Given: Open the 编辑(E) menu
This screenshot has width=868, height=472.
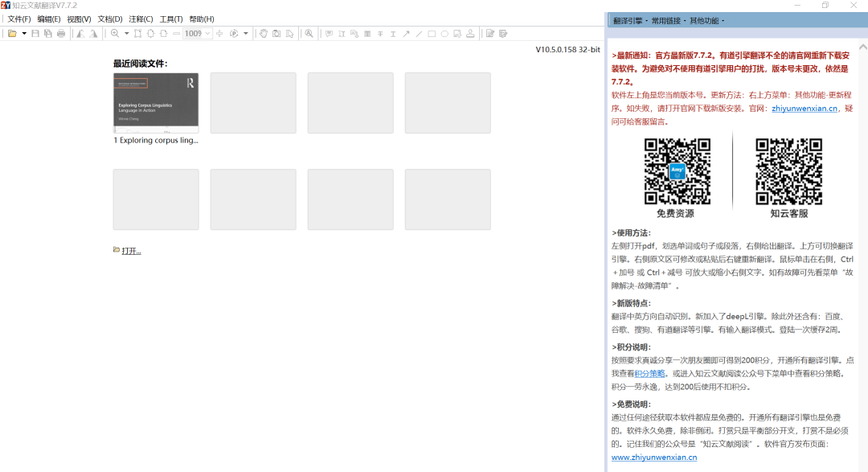Looking at the screenshot, I should coord(49,18).
